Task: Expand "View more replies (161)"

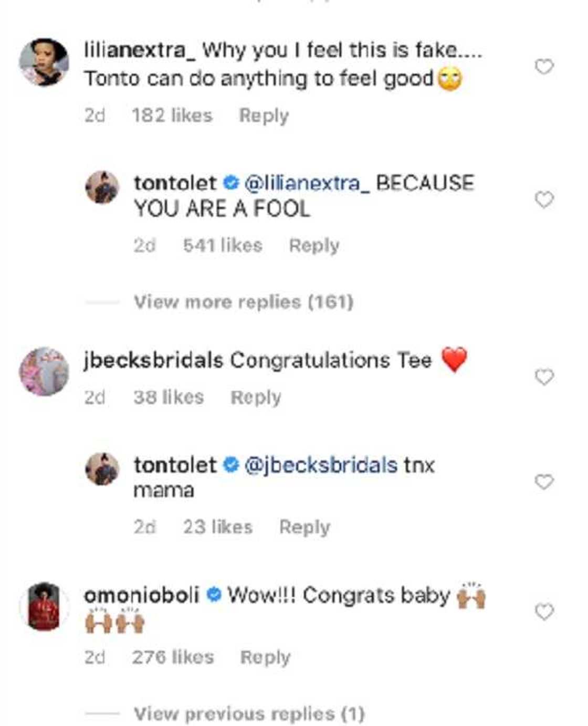Action: (x=243, y=302)
